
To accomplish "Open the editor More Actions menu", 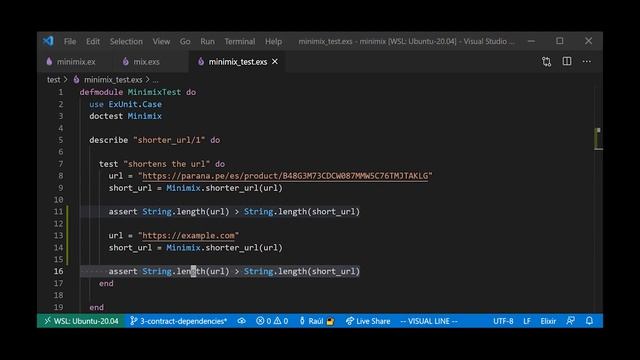I will pos(587,61).
